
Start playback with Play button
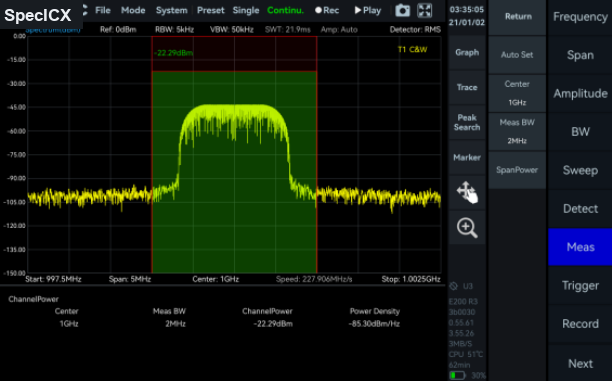[x=368, y=11]
